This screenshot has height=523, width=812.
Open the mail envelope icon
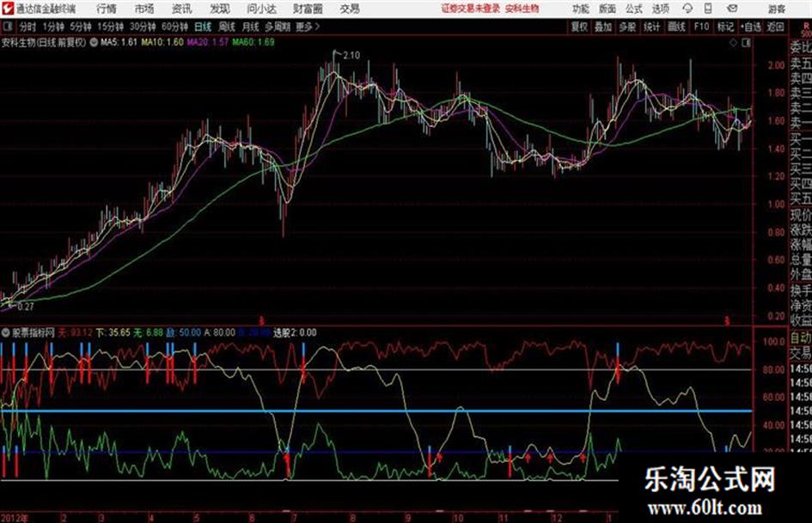732,9
